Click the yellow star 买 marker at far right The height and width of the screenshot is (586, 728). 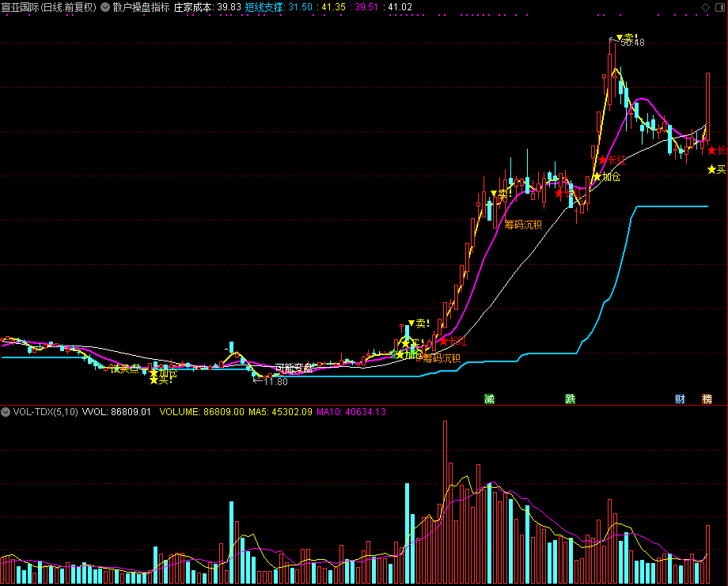click(716, 170)
